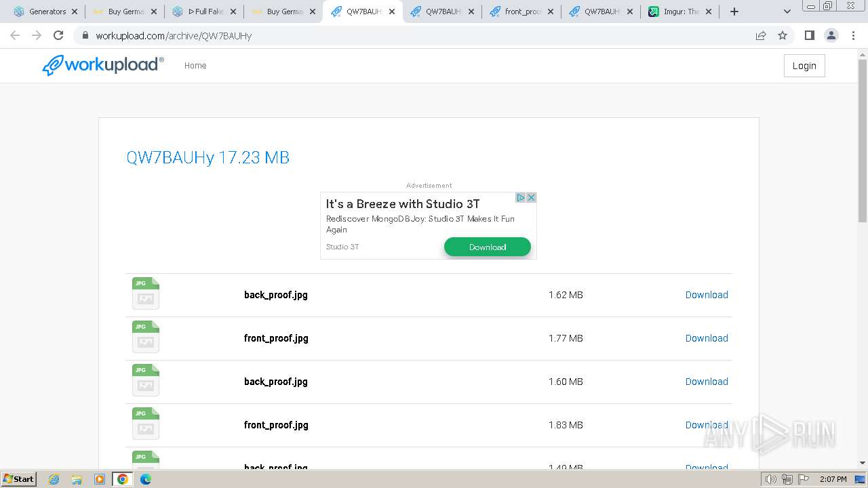The image size is (868, 488).
Task: Download the 1.83 MB front_proof.jpg
Action: point(707,425)
